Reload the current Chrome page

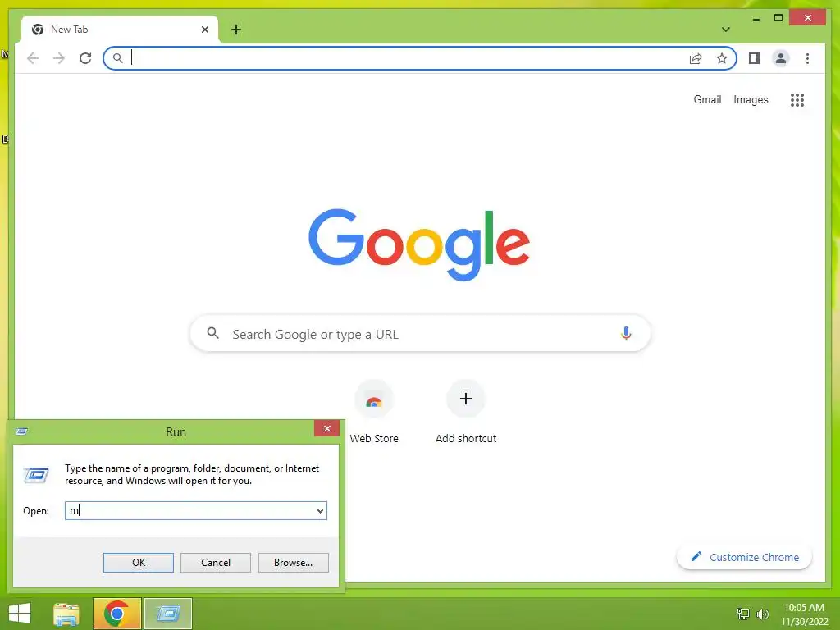tap(85, 58)
